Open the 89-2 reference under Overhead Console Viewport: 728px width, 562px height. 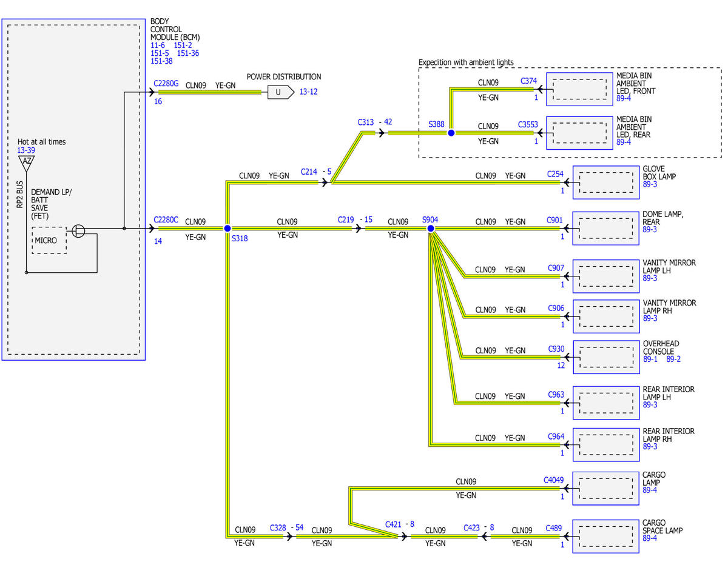[x=673, y=359]
